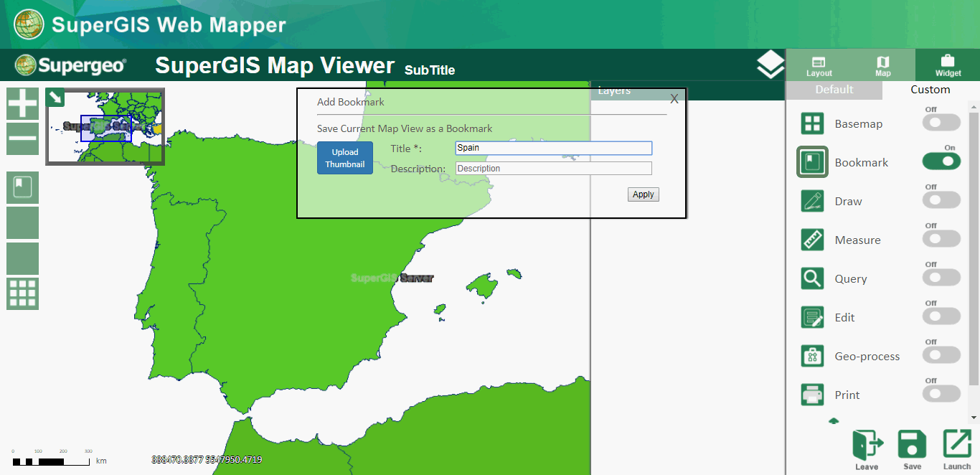
Task: Click the Basemap widget icon
Action: [813, 123]
